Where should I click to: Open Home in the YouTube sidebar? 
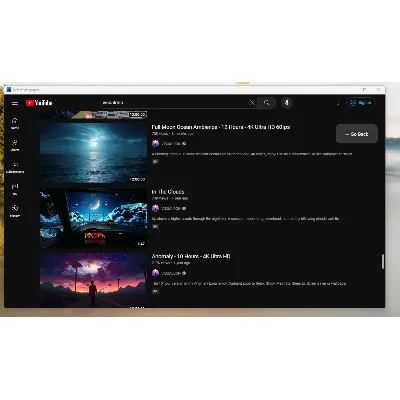coord(15,123)
